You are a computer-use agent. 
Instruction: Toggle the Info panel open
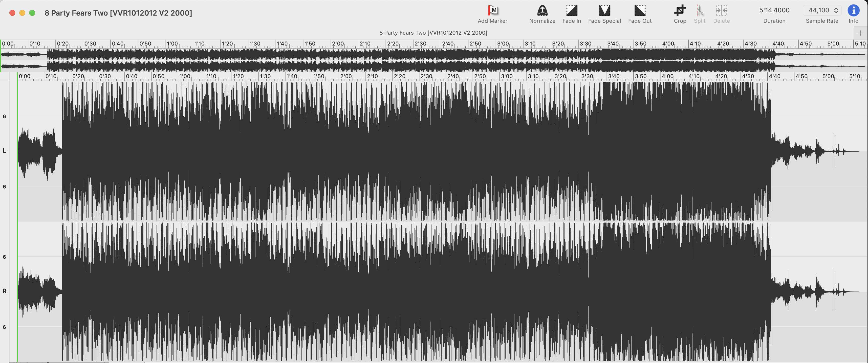[853, 10]
